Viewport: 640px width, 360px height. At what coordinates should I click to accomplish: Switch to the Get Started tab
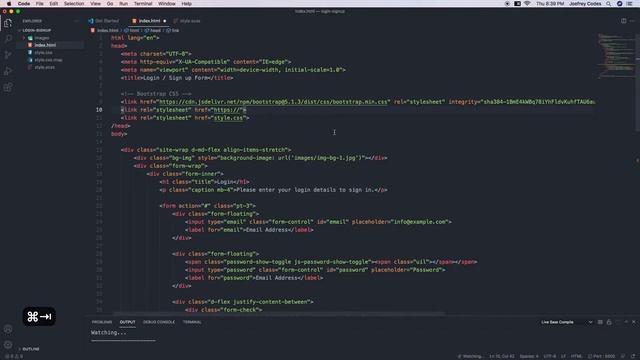(x=104, y=21)
